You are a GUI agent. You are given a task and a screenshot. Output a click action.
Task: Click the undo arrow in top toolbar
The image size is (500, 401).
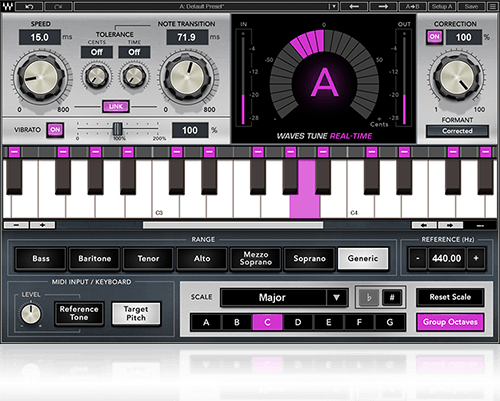click(x=29, y=6)
